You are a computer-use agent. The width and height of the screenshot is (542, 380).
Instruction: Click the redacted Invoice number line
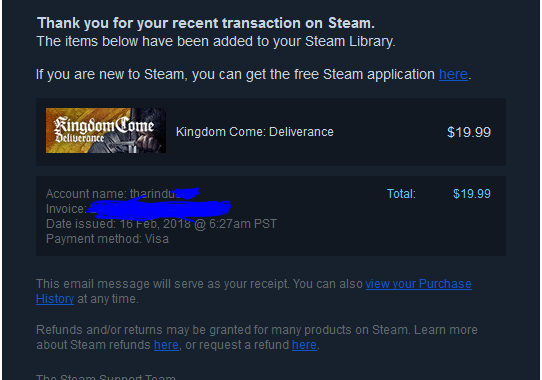point(138,209)
